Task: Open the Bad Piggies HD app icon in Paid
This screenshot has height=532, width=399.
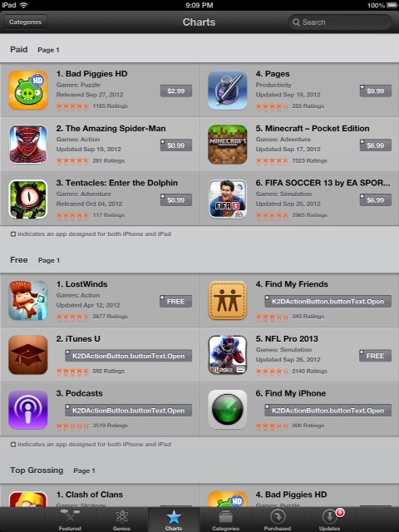Action: pyautogui.click(x=28, y=90)
